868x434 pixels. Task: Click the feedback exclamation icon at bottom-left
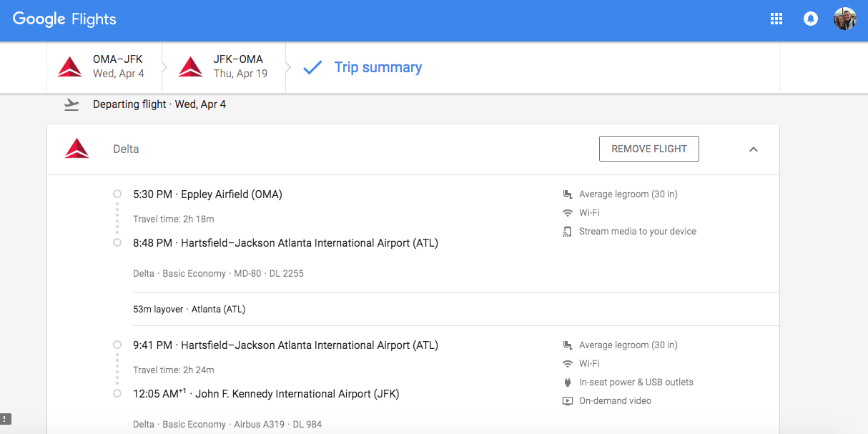6,419
